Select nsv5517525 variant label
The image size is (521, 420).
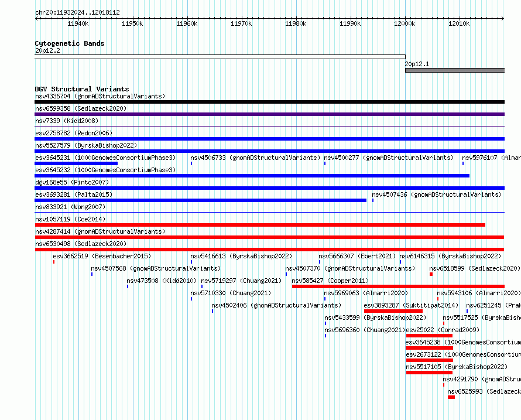coord(482,318)
